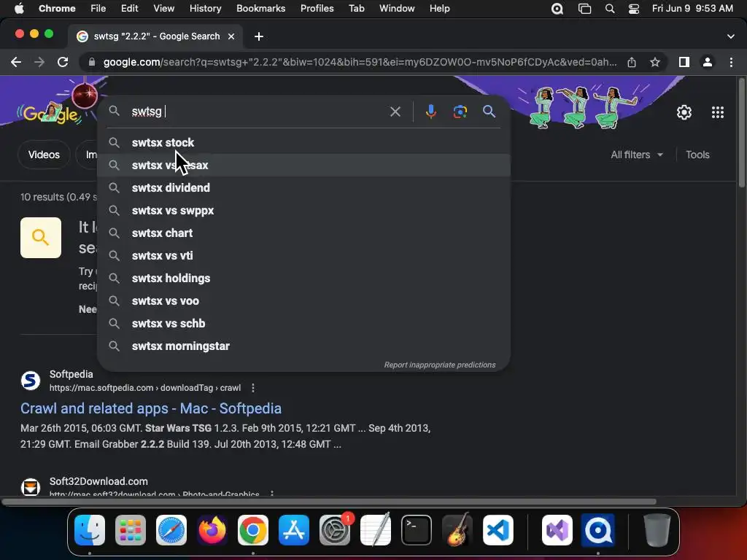Click the blue search magnifier button
747x560 pixels.
(489, 112)
